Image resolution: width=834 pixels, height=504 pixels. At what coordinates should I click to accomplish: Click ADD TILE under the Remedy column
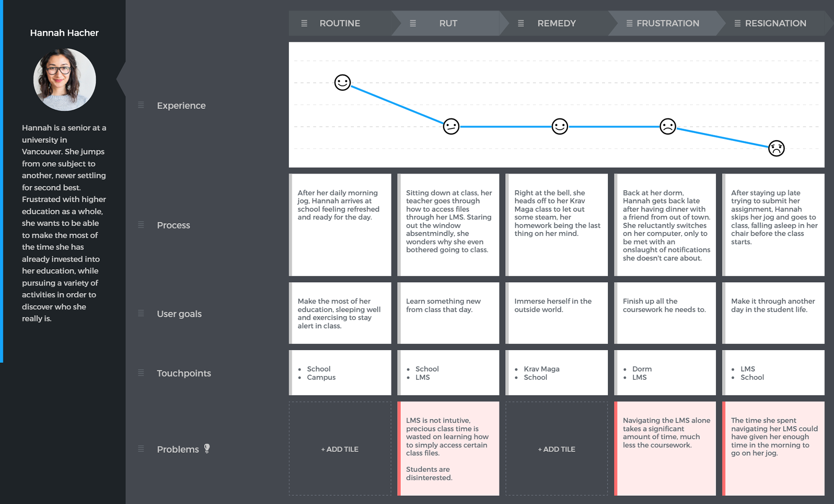(556, 449)
